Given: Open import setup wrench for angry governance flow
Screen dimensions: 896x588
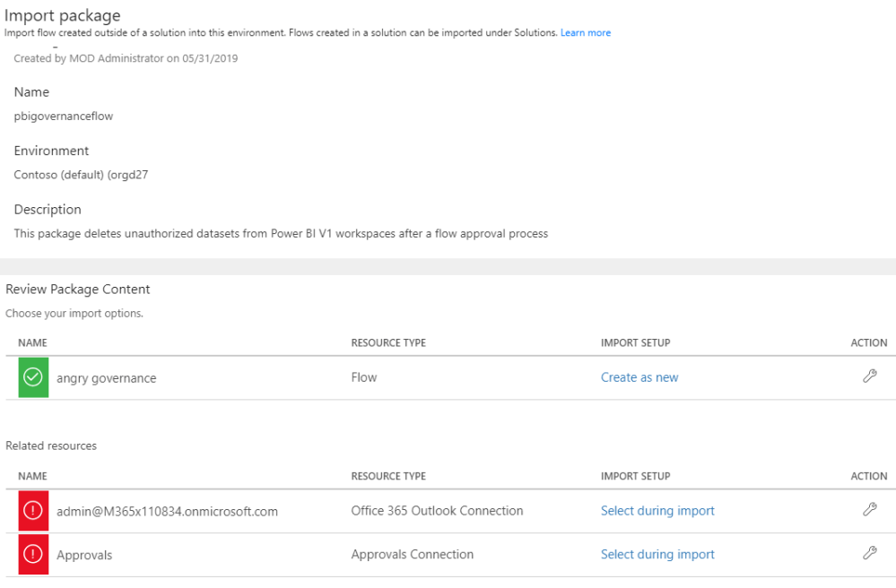Looking at the screenshot, I should tap(869, 376).
